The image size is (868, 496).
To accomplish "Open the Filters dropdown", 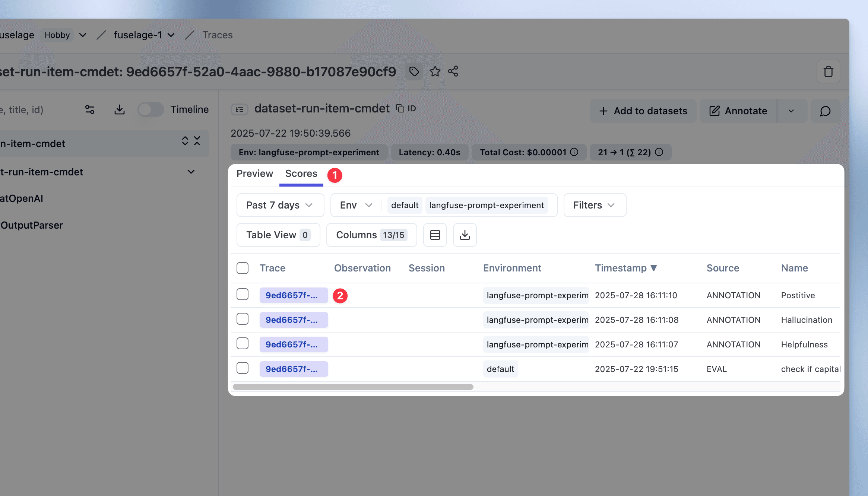I will 594,205.
